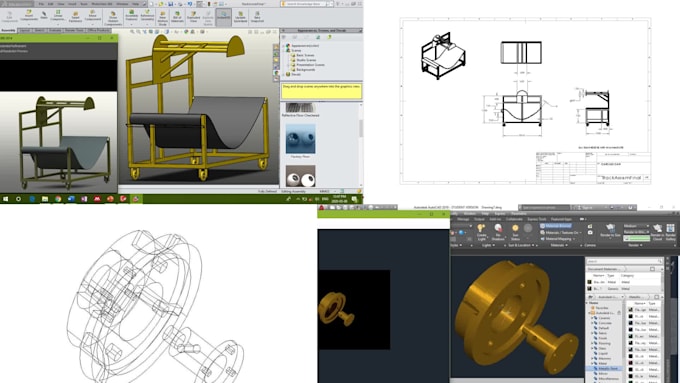Open File Explorer from the taskbar
Image resolution: width=680 pixels, height=383 pixels.
click(x=45, y=199)
